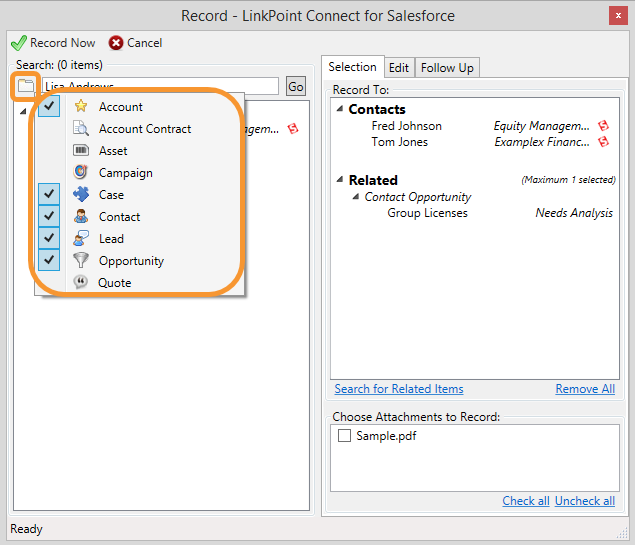Open the Edit tab
The width and height of the screenshot is (635, 545).
[399, 68]
